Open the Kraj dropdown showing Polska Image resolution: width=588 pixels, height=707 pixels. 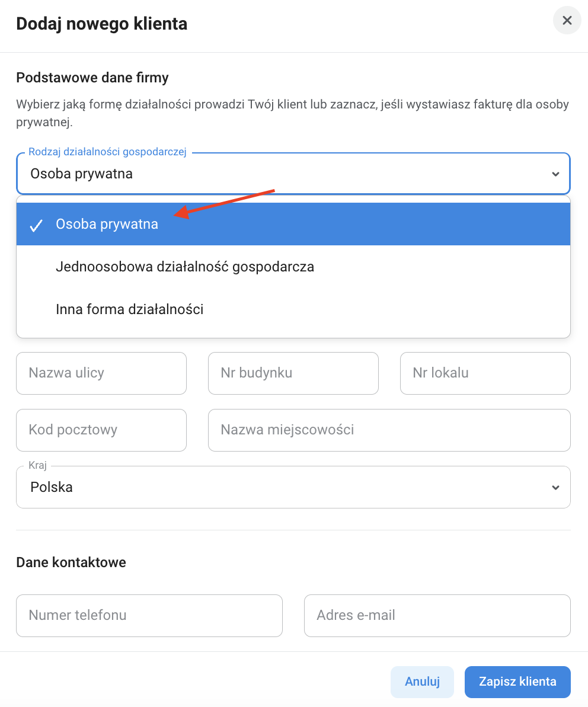(293, 487)
